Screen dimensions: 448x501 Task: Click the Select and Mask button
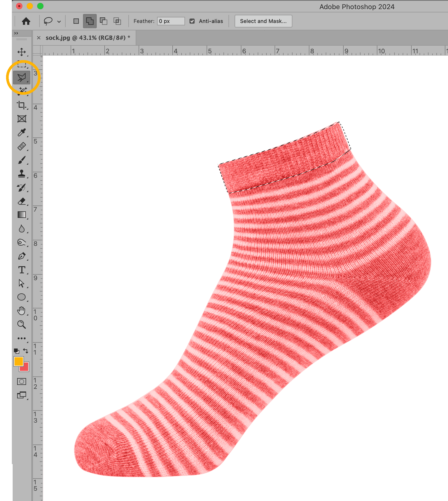click(x=263, y=21)
